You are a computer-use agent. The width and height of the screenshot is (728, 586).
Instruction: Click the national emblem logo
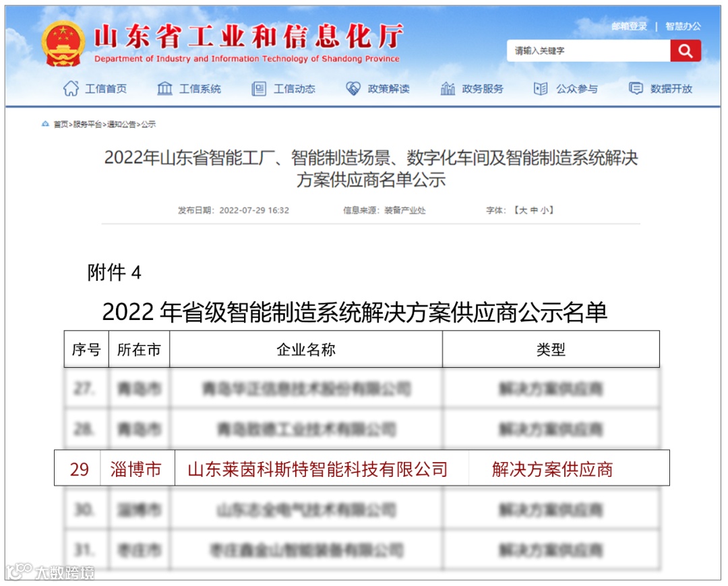pyautogui.click(x=63, y=44)
